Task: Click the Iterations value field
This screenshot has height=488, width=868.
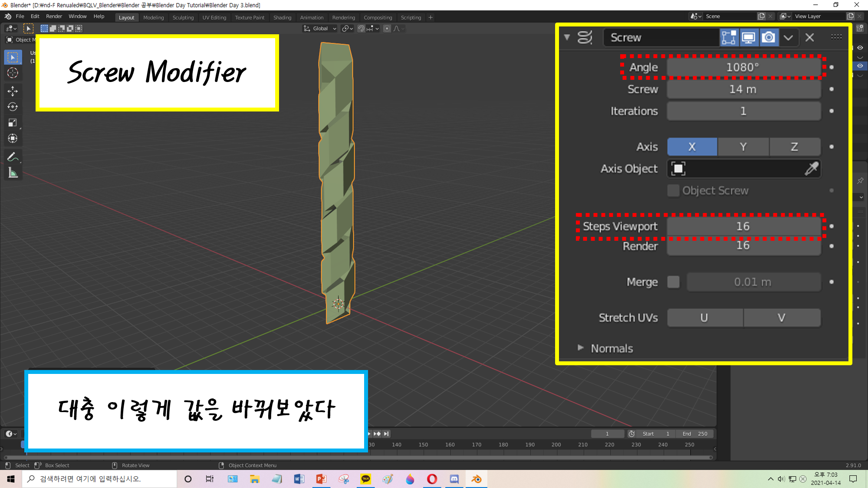Action: tap(743, 111)
